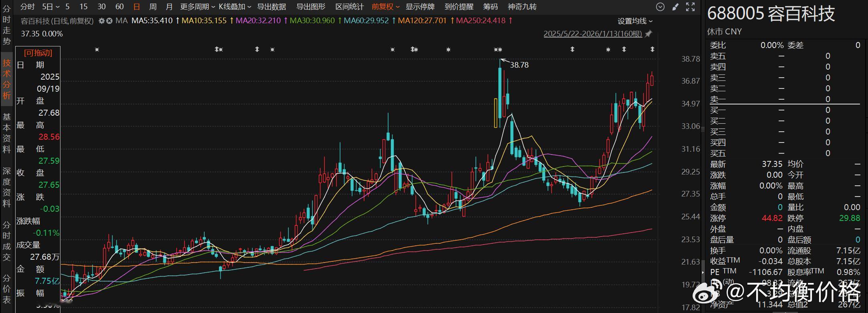Click the MA indicator name label
The width and height of the screenshot is (868, 313).
click(121, 21)
